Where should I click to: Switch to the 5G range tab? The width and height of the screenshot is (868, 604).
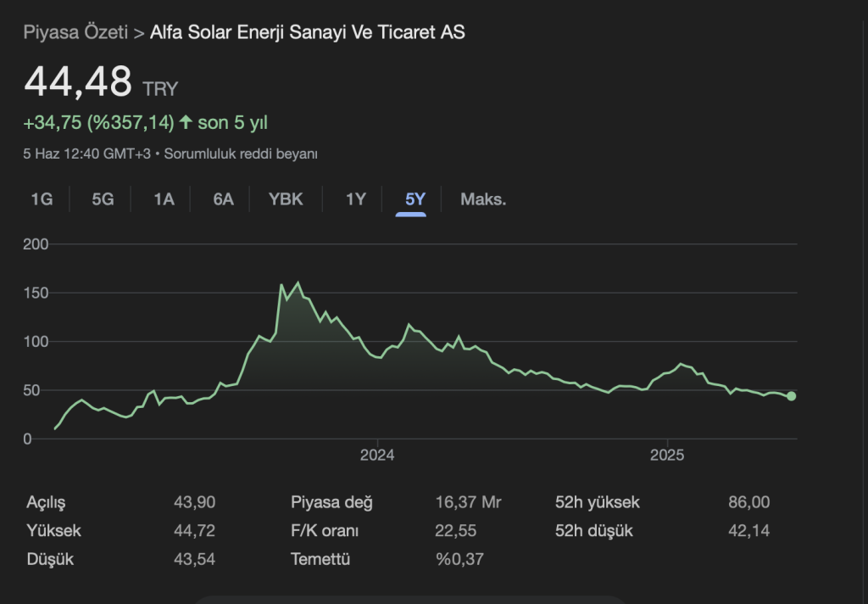click(x=103, y=199)
